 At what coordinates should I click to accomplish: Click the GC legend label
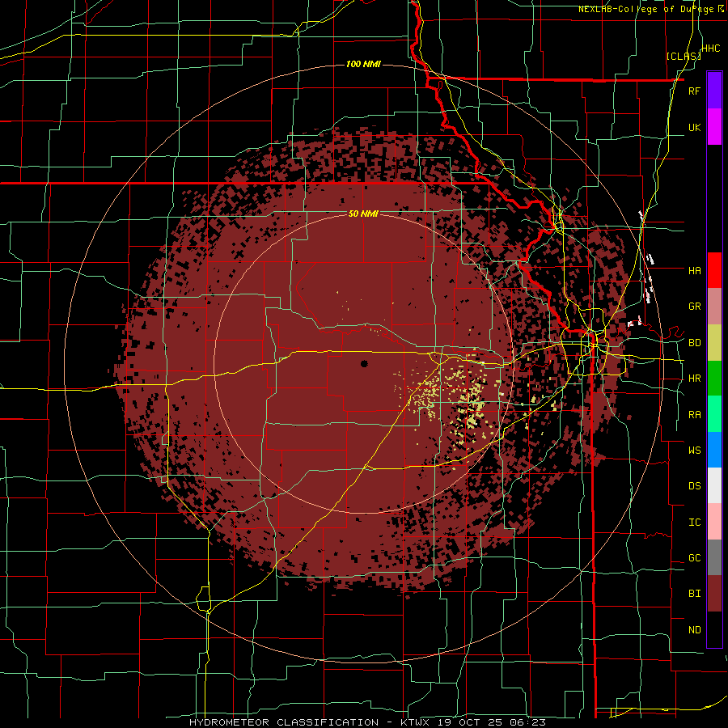(x=694, y=558)
